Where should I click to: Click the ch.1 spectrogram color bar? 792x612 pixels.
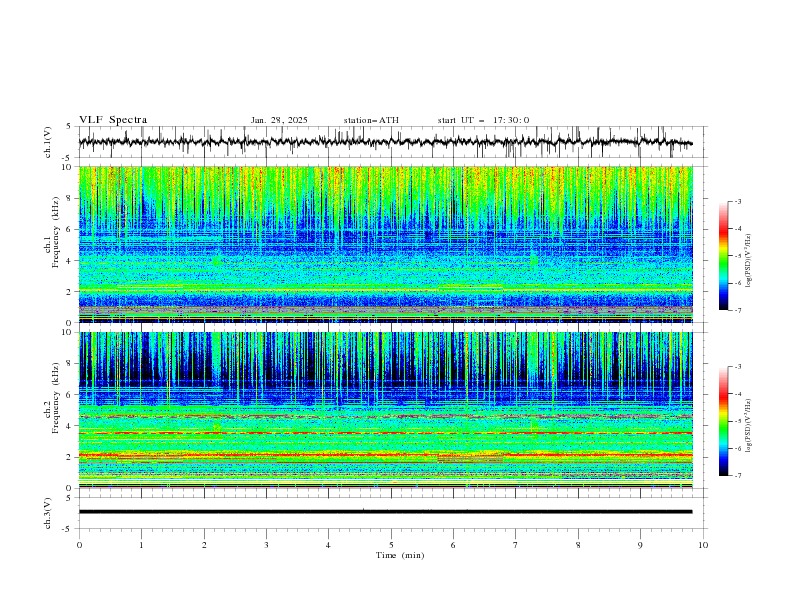pos(723,256)
